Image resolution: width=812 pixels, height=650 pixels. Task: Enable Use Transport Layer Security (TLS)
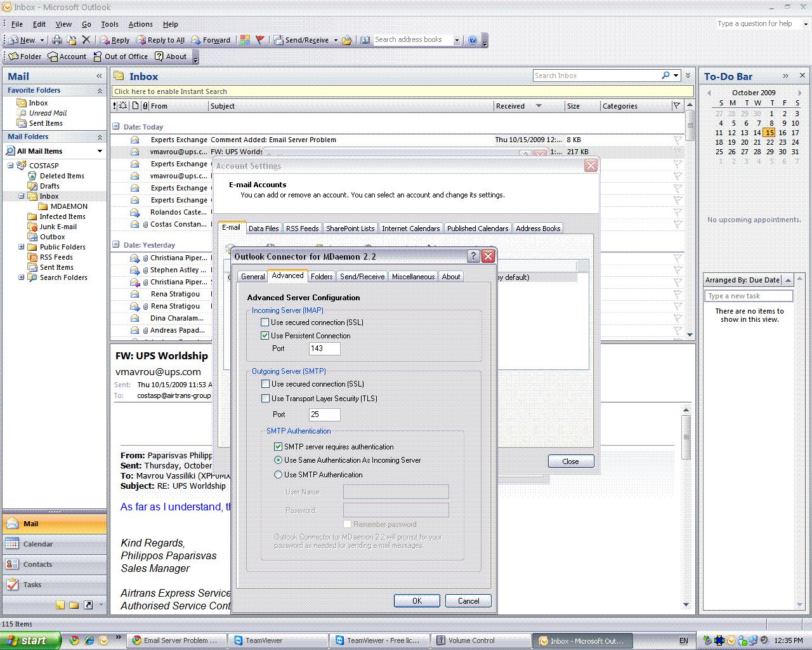click(x=265, y=399)
